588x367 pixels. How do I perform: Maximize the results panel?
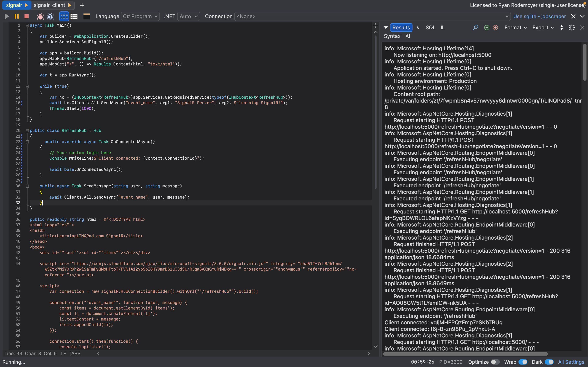571,28
